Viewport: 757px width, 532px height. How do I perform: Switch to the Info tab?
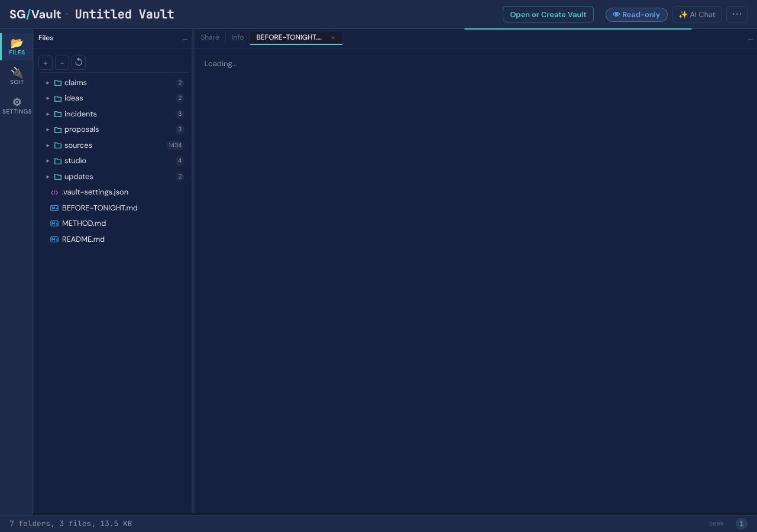[238, 37]
